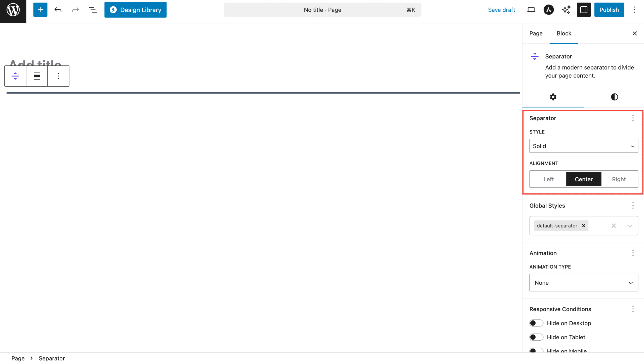Switch to the Styles half-circle tab icon
Viewport: 644px width, 363px height.
[614, 97]
